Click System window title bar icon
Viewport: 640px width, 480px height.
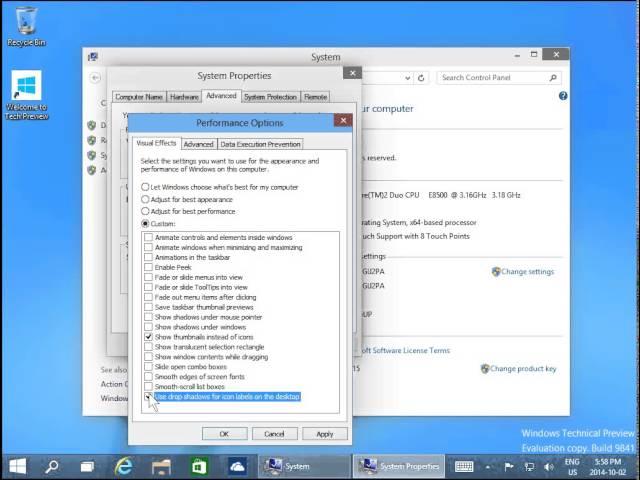(93, 56)
